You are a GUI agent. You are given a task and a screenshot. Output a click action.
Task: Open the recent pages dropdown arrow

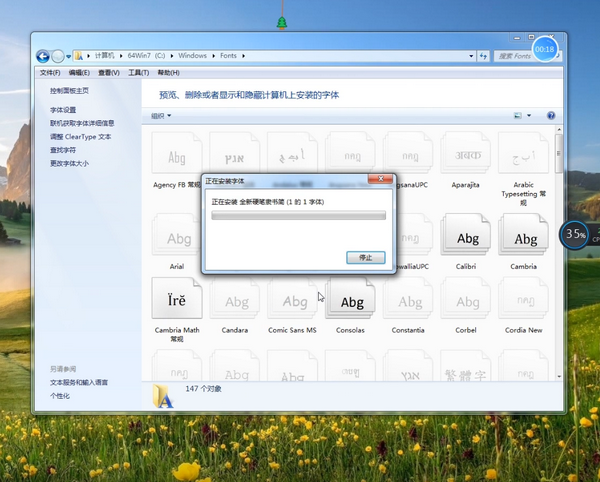68,56
